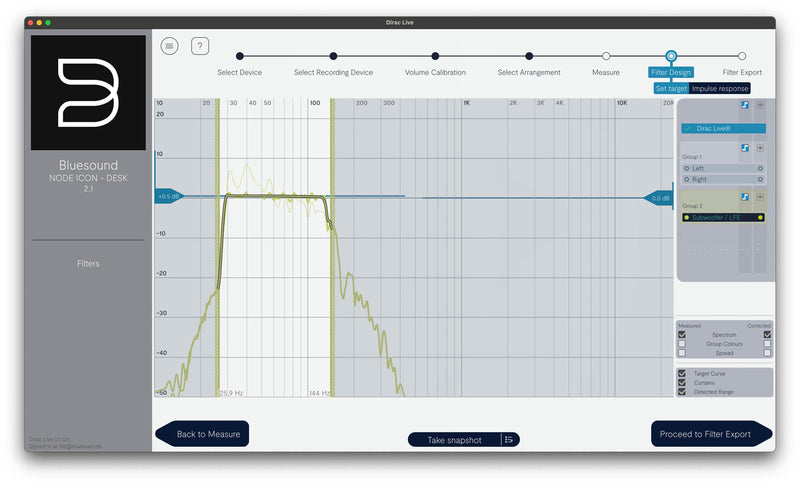Image resolution: width=800 pixels, height=484 pixels.
Task: Click the +0.5 dB gain handle
Action: (169, 196)
